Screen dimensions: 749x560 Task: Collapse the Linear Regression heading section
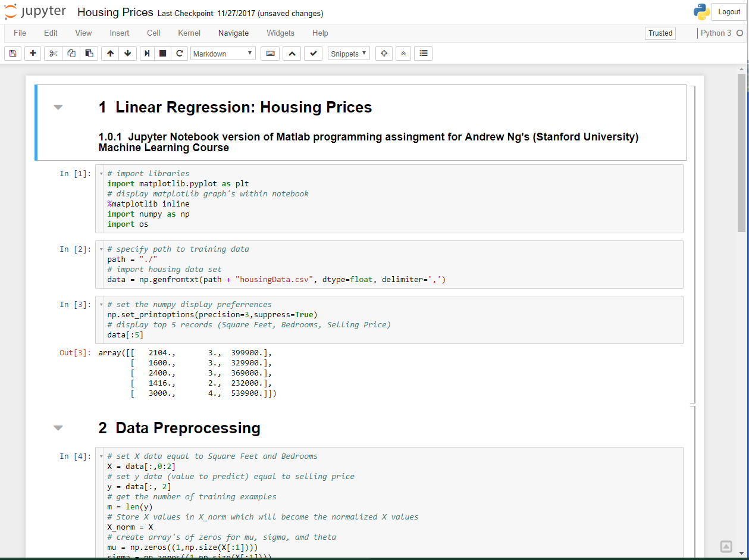tap(58, 108)
